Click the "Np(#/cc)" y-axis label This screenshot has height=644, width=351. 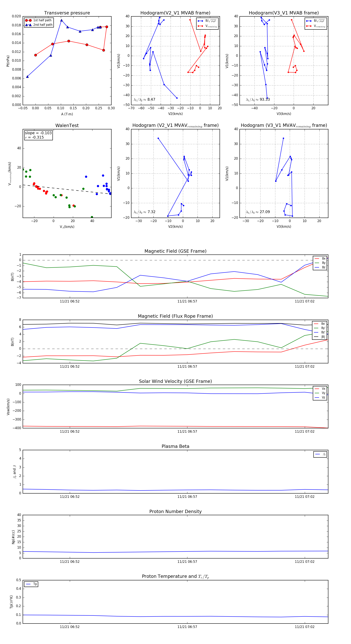[x=13, y=537]
